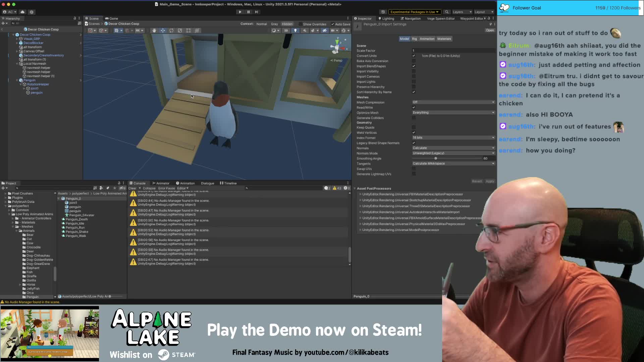Select the Hand view tool
Image resolution: width=644 pixels, height=362 pixels.
coord(154,31)
